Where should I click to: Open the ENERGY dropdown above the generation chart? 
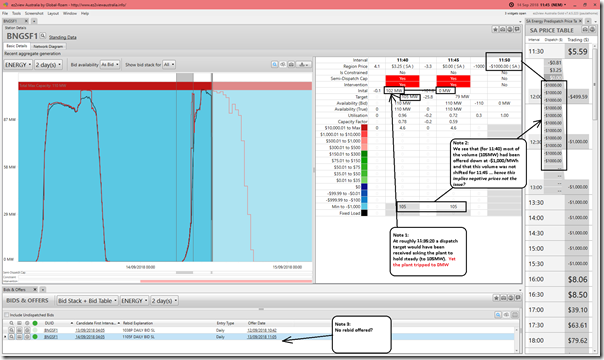18,65
